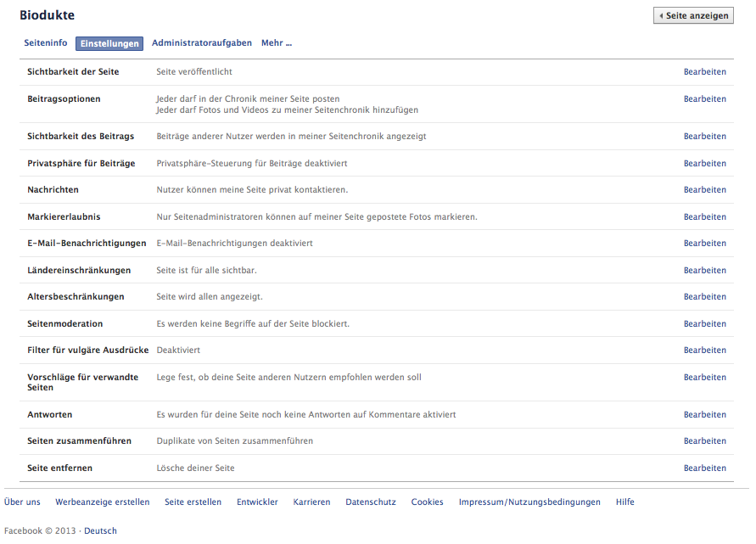Open the Datenschutz footer link

coord(371,502)
